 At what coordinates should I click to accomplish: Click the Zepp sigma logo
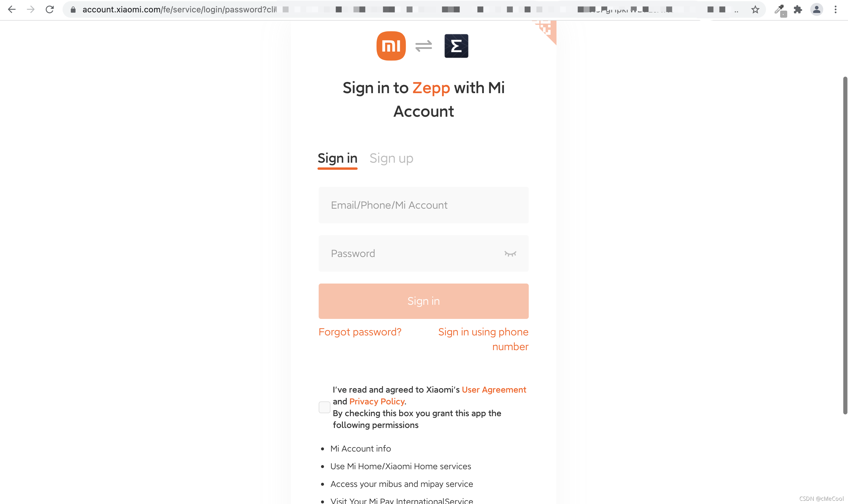456,46
